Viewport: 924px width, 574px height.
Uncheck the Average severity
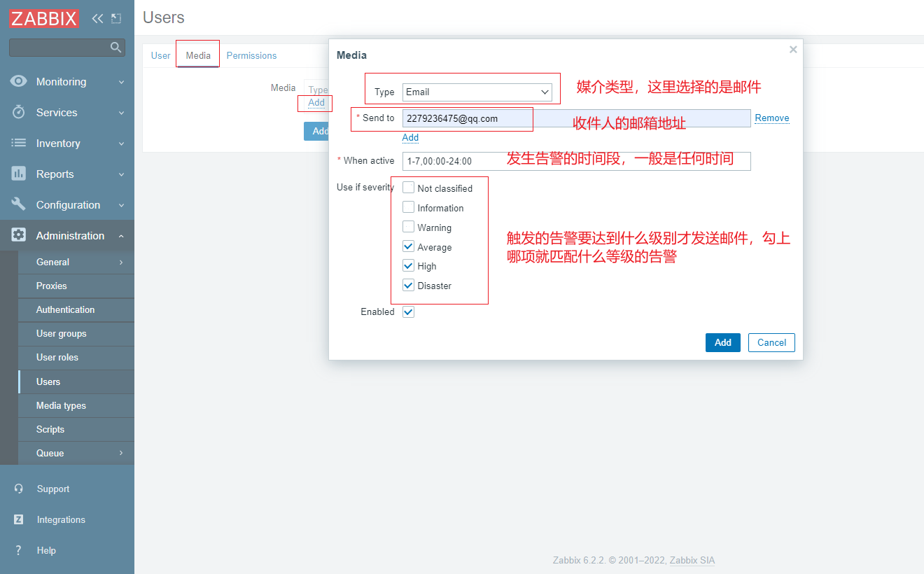409,246
